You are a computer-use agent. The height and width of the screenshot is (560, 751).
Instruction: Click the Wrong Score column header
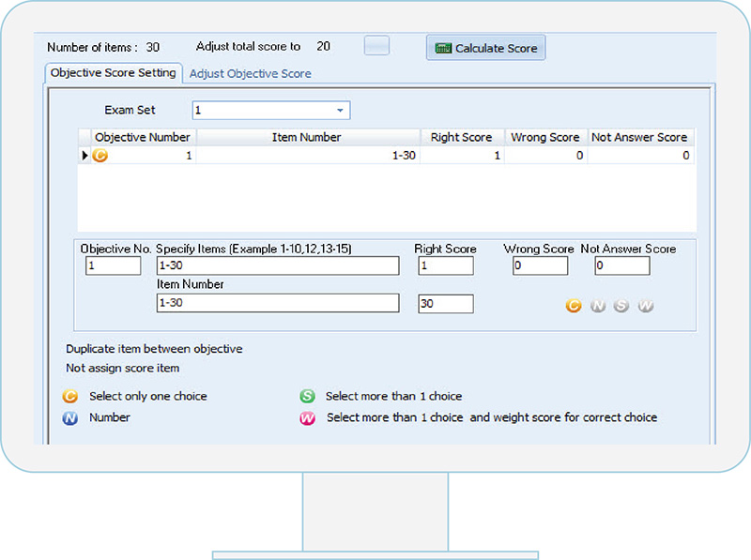[x=545, y=137]
